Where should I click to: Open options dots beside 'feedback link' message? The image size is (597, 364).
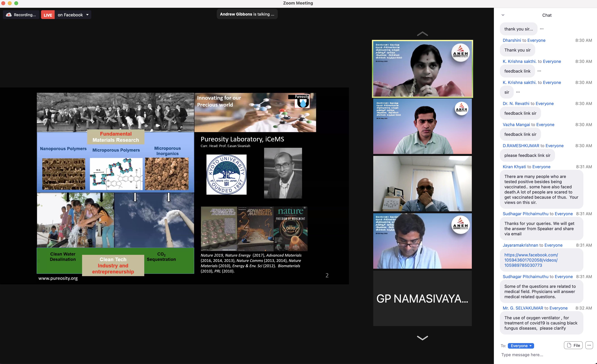tap(539, 71)
